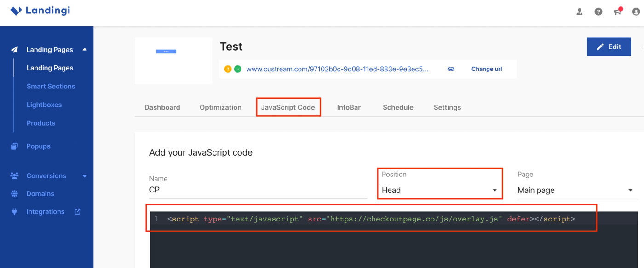Viewport: 644px width, 268px height.
Task: Click the Integrations plug icon
Action: 14,212
